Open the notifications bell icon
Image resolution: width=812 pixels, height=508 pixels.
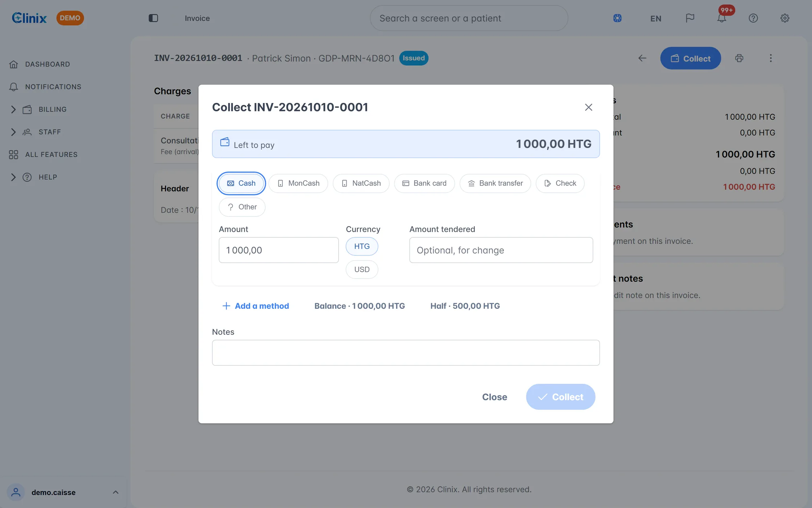722,18
